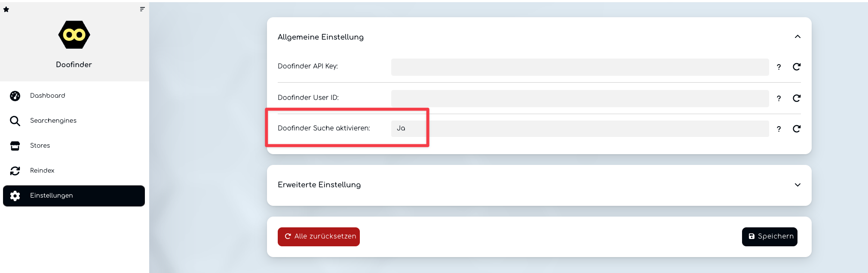Open the Doofinder Suche aktivieren dropdown
This screenshot has width=868, height=273.
coord(580,129)
